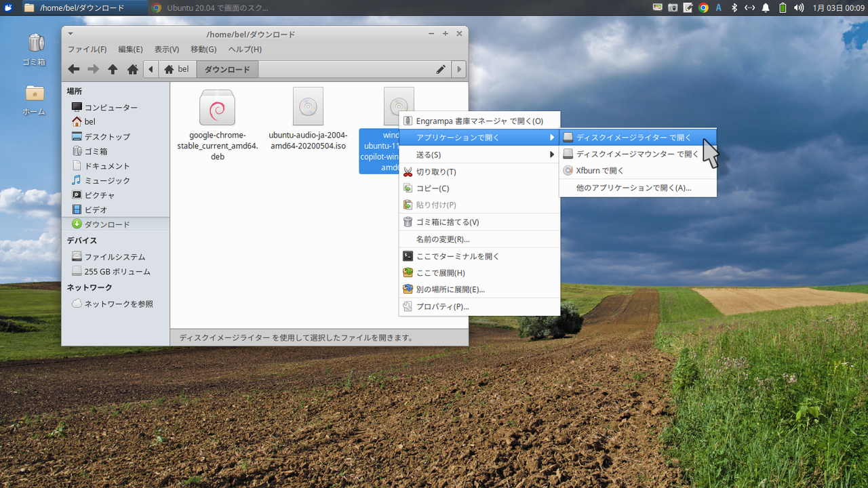Select ファイルシステム in the sidebar

coord(115,257)
